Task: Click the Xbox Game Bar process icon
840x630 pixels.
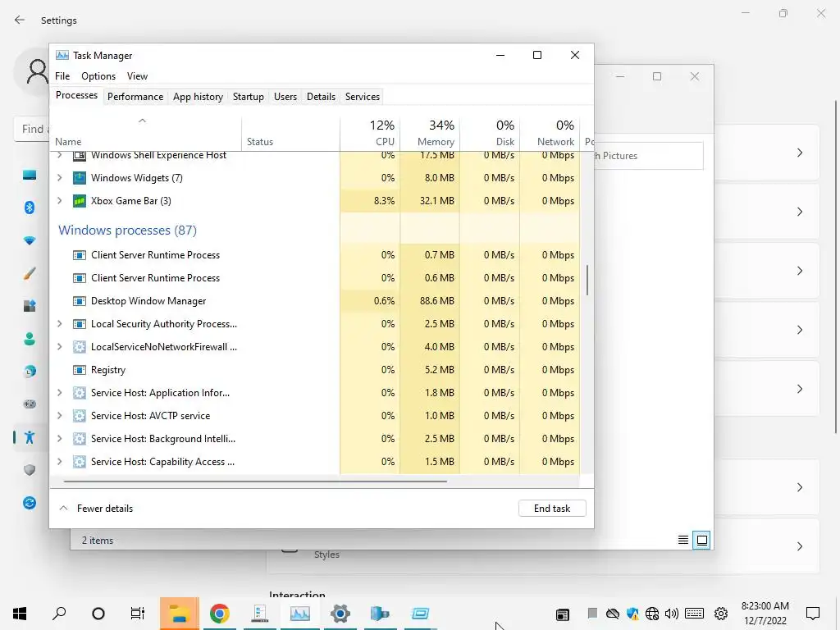Action: [80, 201]
